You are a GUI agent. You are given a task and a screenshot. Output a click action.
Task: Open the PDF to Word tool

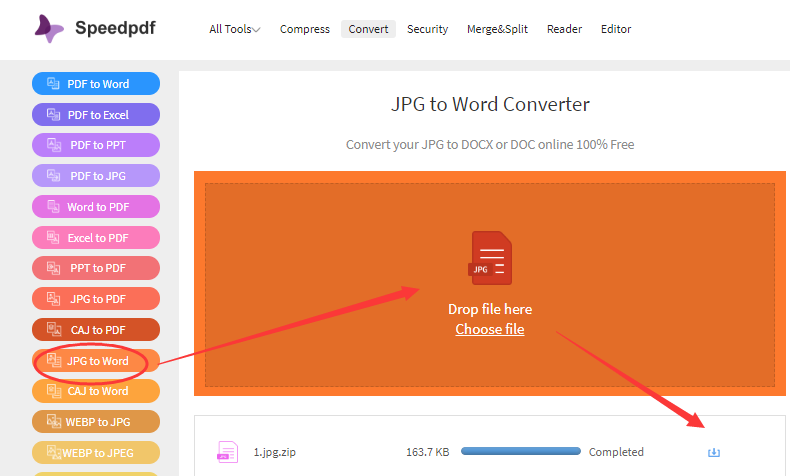96,84
